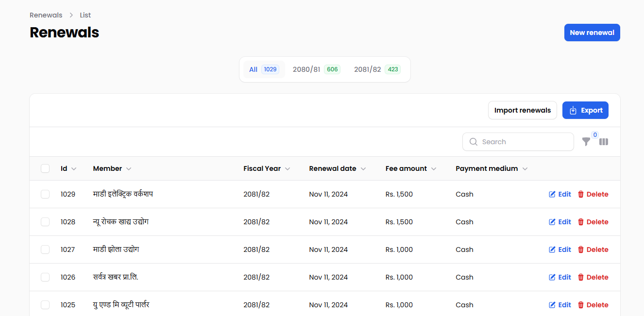
Task: Sort by the Renewal date column chevron
Action: tap(363, 169)
